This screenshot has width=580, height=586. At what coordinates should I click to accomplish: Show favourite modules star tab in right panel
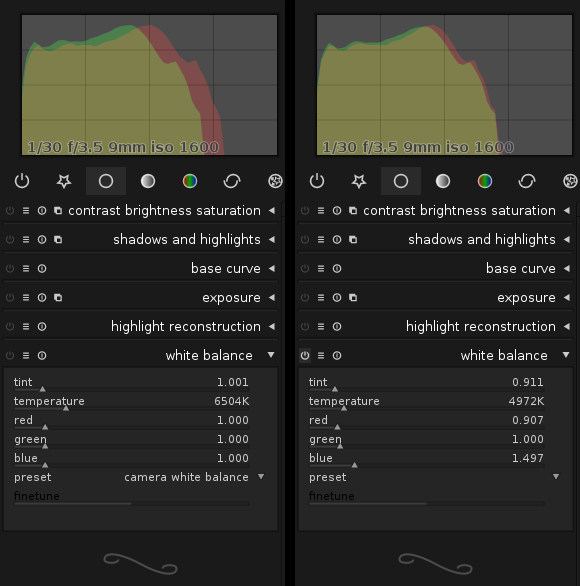pyautogui.click(x=359, y=181)
